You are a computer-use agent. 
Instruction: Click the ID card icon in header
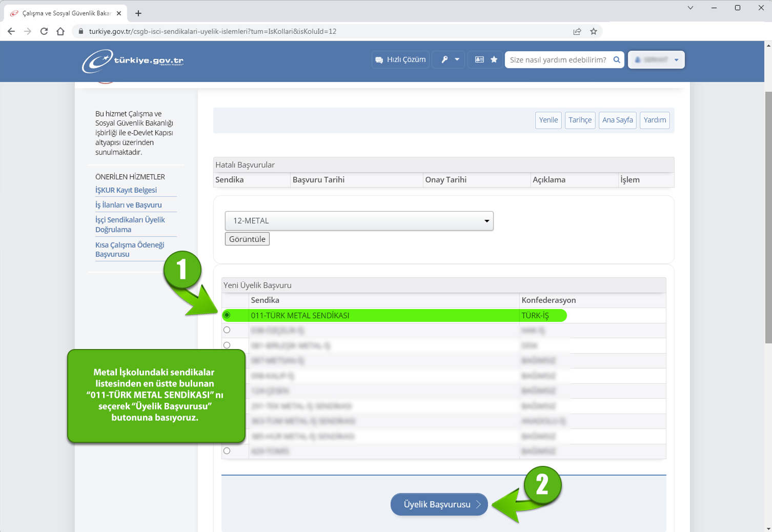click(479, 59)
